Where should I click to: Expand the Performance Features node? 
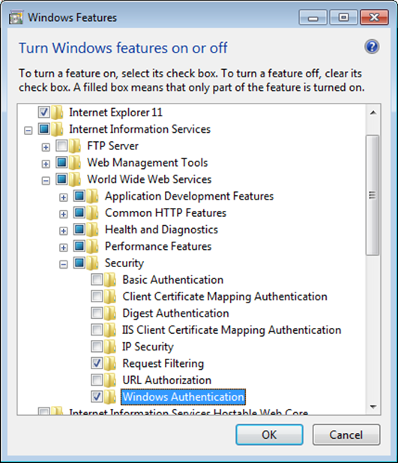63,247
